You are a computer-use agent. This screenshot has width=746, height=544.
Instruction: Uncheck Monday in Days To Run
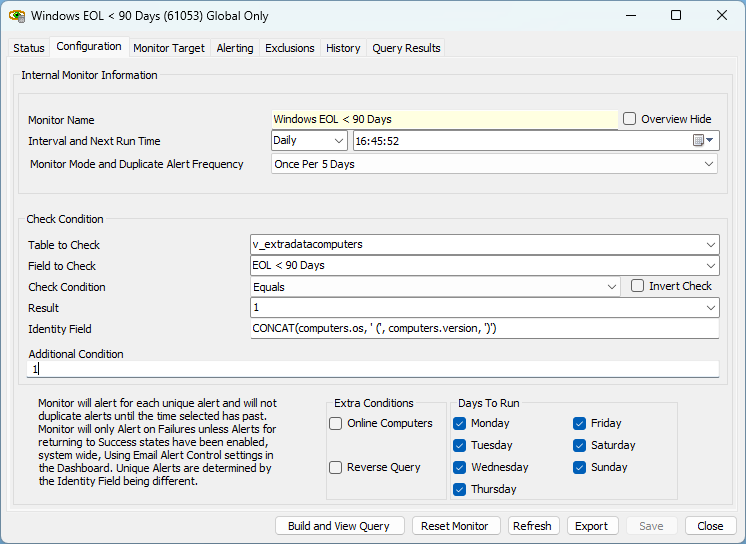(x=460, y=423)
